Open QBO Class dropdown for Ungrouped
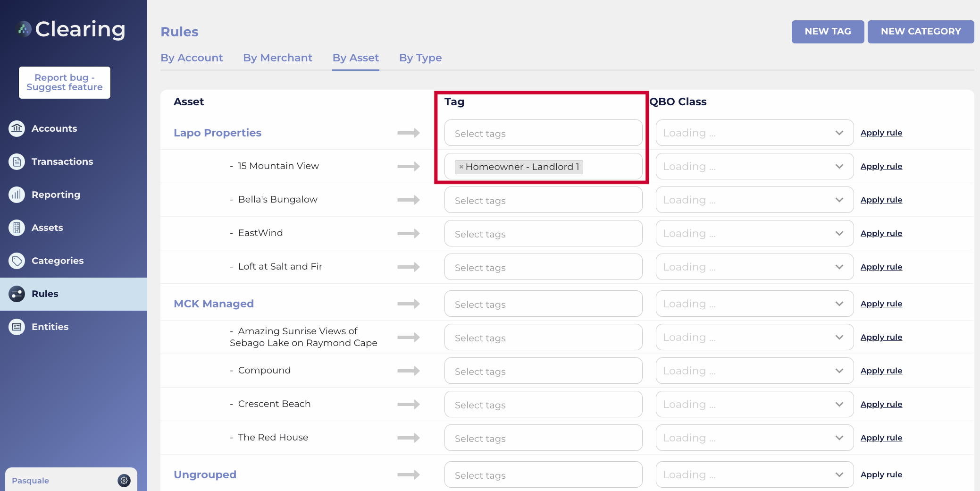Viewport: 980px width, 491px height. [x=754, y=474]
